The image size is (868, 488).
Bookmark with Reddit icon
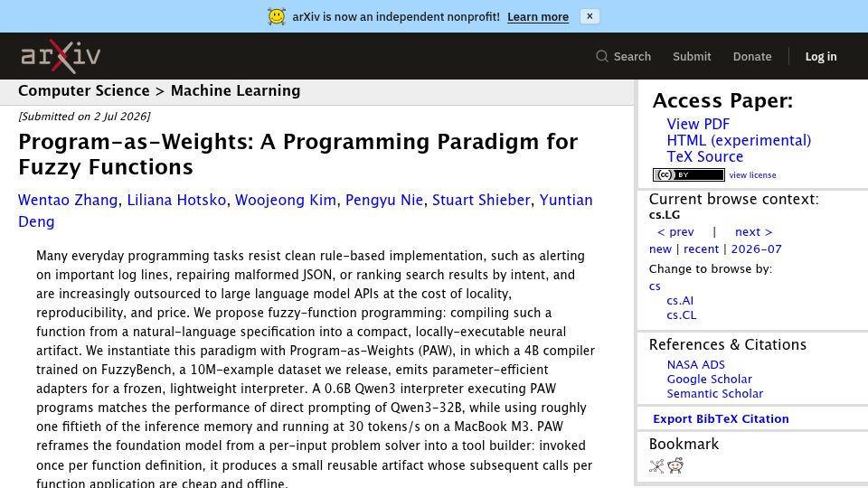pos(675,465)
